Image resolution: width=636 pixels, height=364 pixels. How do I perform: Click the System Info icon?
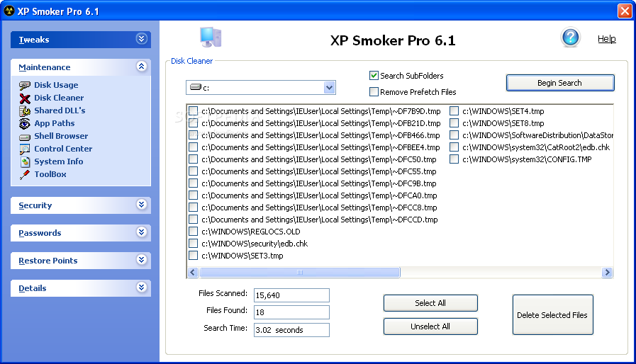coord(25,161)
